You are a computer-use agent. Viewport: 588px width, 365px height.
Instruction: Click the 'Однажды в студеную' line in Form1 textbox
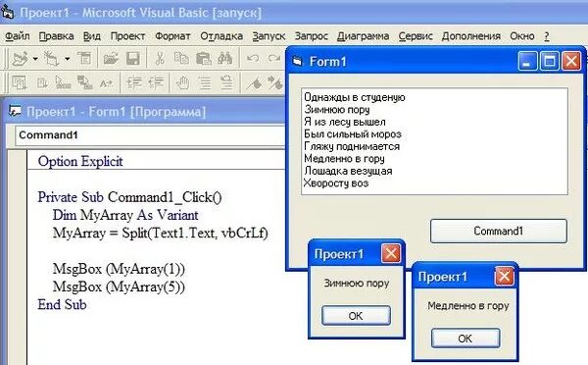(355, 97)
